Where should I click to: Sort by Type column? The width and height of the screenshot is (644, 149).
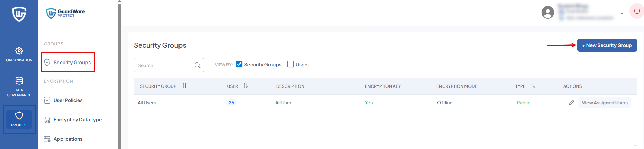coord(533,86)
